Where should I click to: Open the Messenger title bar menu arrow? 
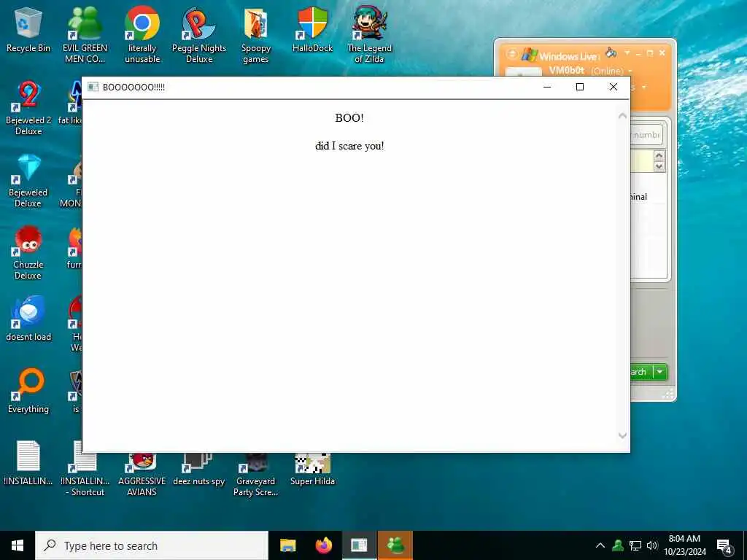pyautogui.click(x=627, y=52)
